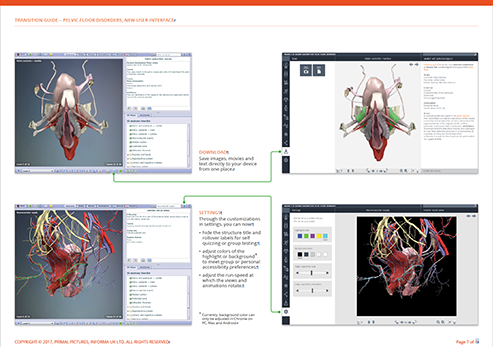Click back arrow above pelvis model, Download screenshot
The height and width of the screenshot is (360, 493).
click(x=411, y=65)
